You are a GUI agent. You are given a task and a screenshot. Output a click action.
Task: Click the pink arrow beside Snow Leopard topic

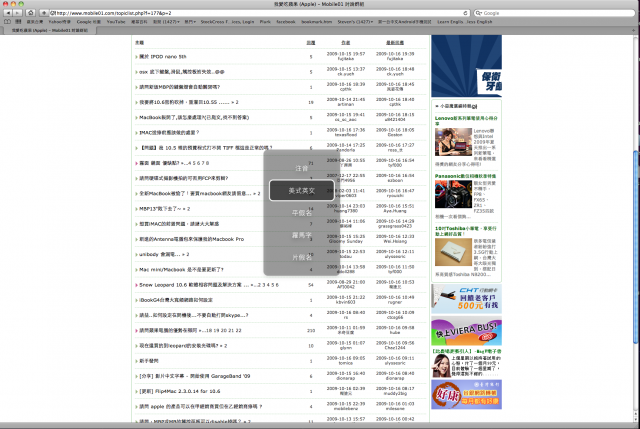[136, 285]
